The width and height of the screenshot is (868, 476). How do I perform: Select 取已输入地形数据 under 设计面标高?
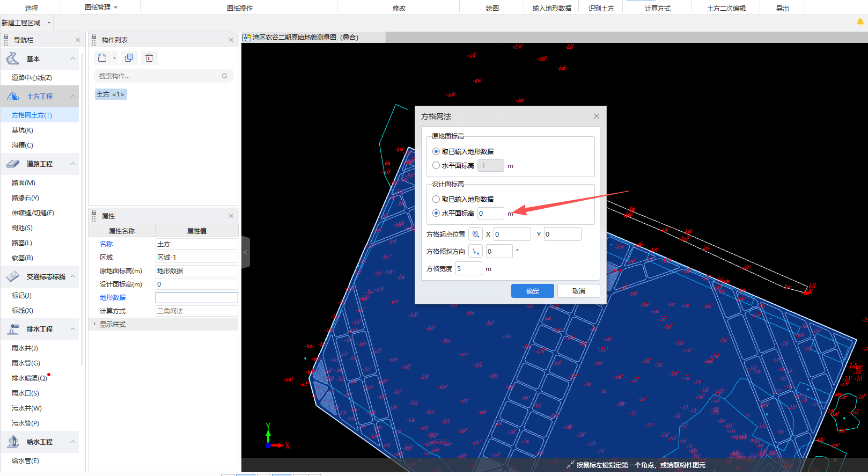(436, 199)
